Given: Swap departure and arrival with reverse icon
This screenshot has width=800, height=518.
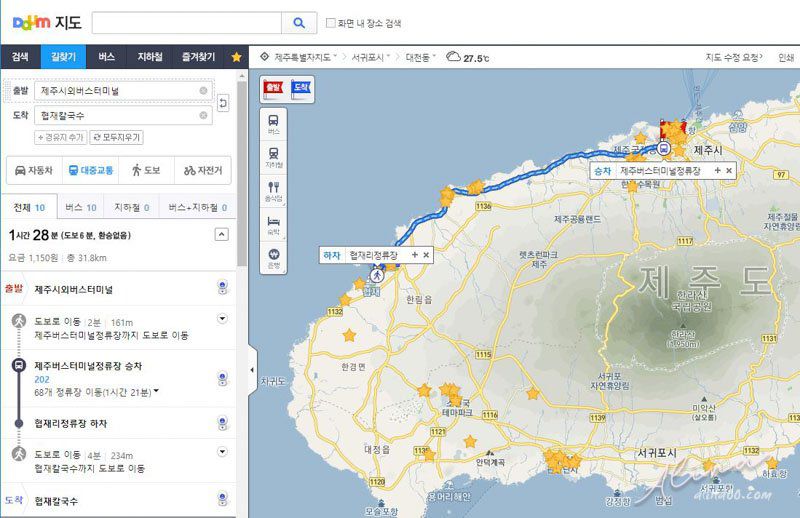Looking at the screenshot, I should click(x=223, y=103).
